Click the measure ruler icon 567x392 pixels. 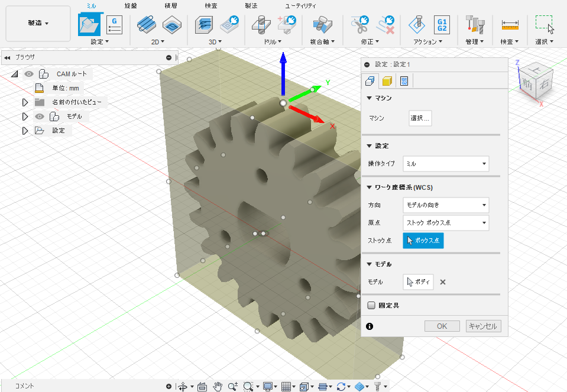coord(510,25)
